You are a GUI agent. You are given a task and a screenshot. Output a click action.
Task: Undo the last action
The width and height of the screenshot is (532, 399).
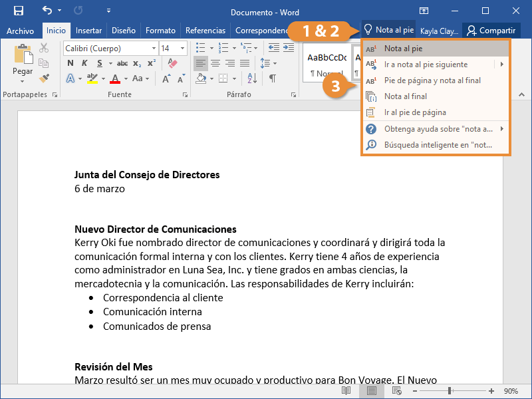coord(47,11)
